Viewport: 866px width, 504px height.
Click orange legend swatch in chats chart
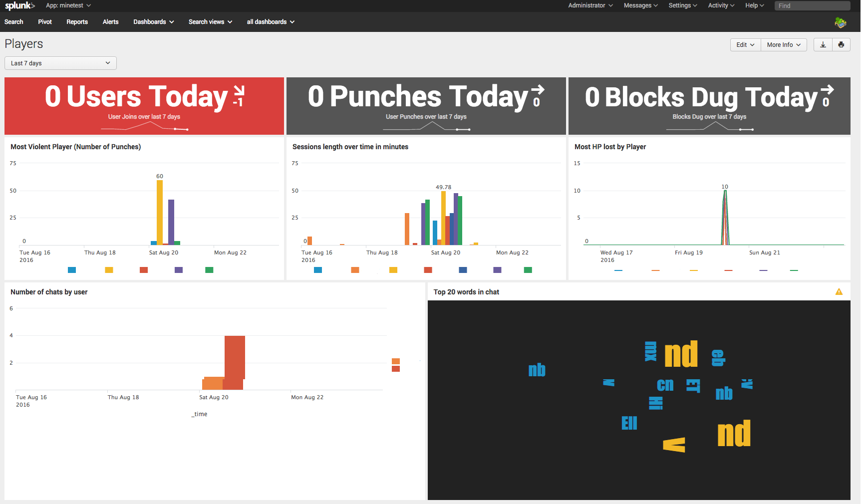(396, 361)
